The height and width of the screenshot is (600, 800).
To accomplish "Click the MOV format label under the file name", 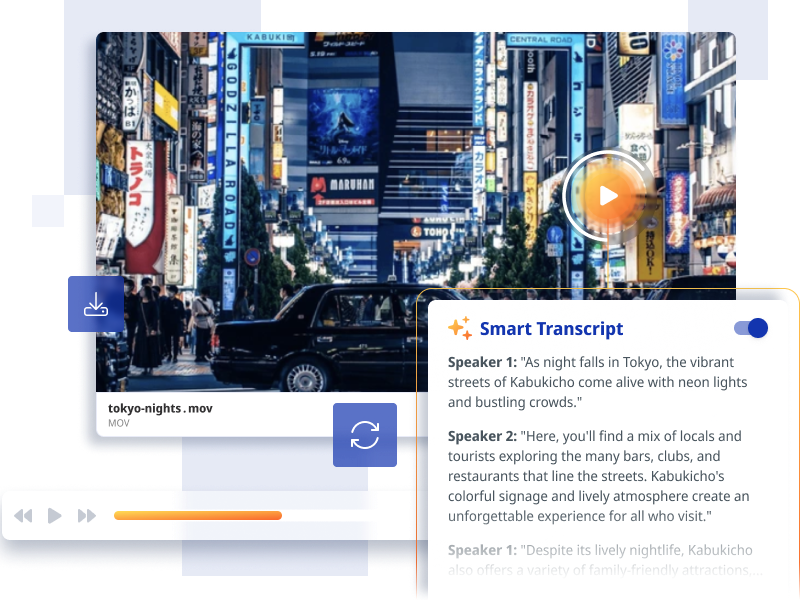I will [119, 423].
